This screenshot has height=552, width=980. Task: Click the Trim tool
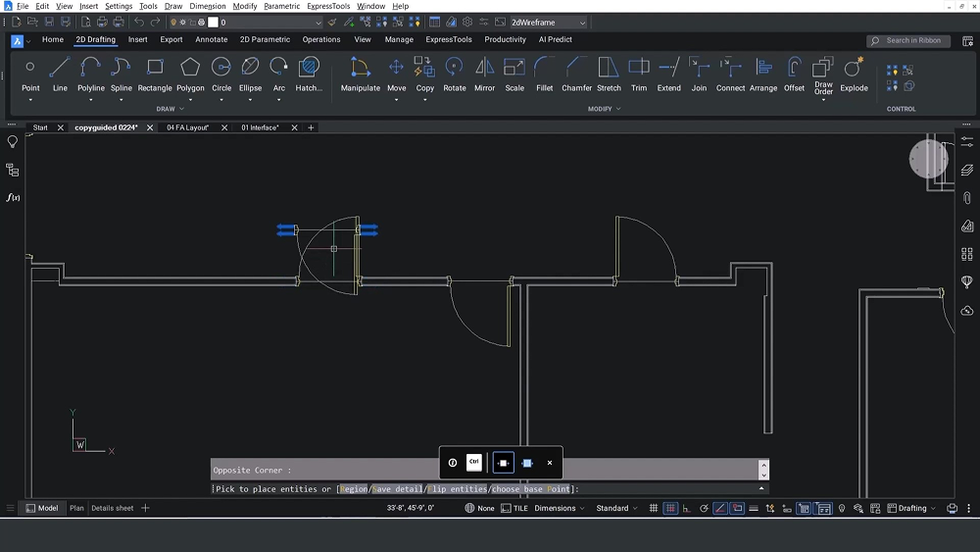point(639,75)
